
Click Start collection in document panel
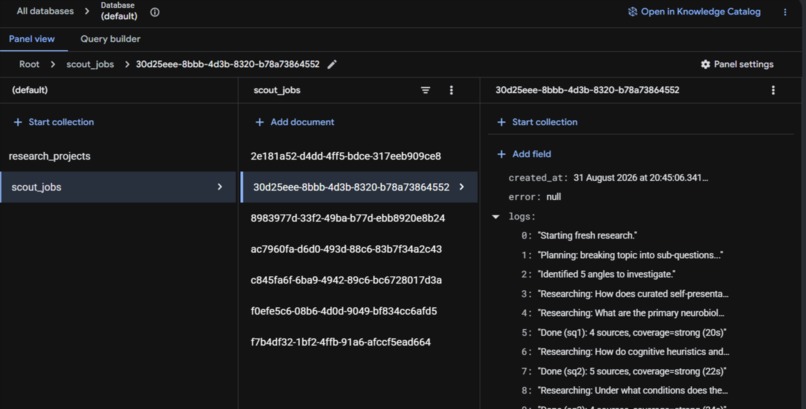(x=538, y=122)
